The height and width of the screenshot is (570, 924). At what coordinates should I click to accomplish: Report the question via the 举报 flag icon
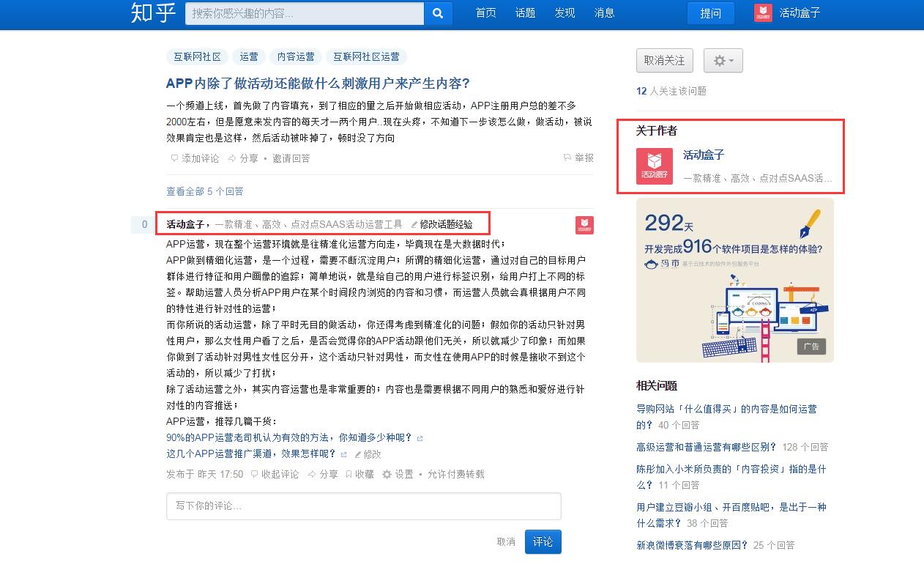tap(566, 158)
